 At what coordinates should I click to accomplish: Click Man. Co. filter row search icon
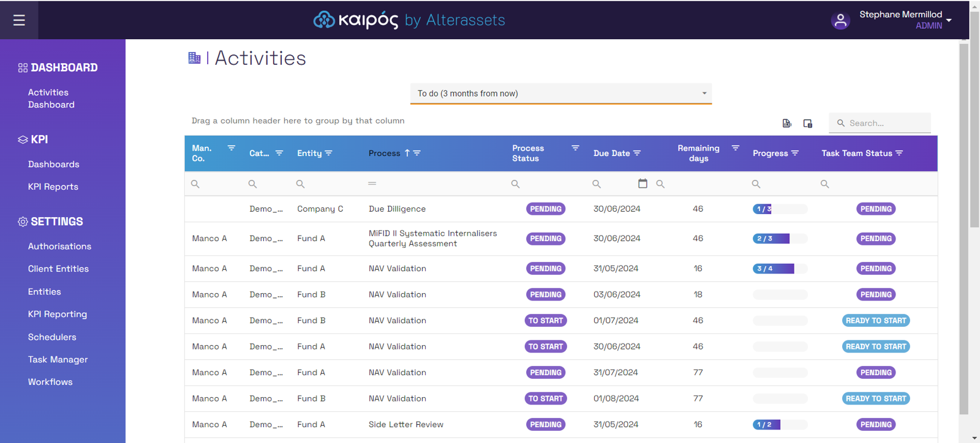(x=195, y=184)
